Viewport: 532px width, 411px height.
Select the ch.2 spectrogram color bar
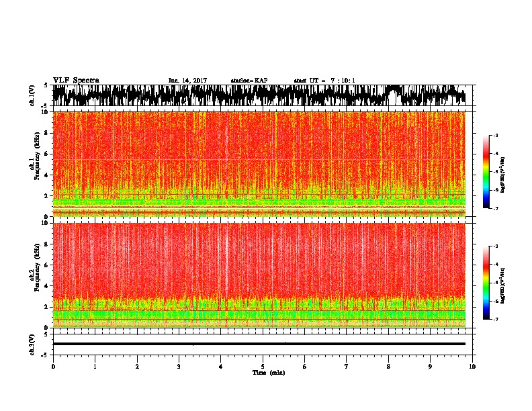(486, 283)
